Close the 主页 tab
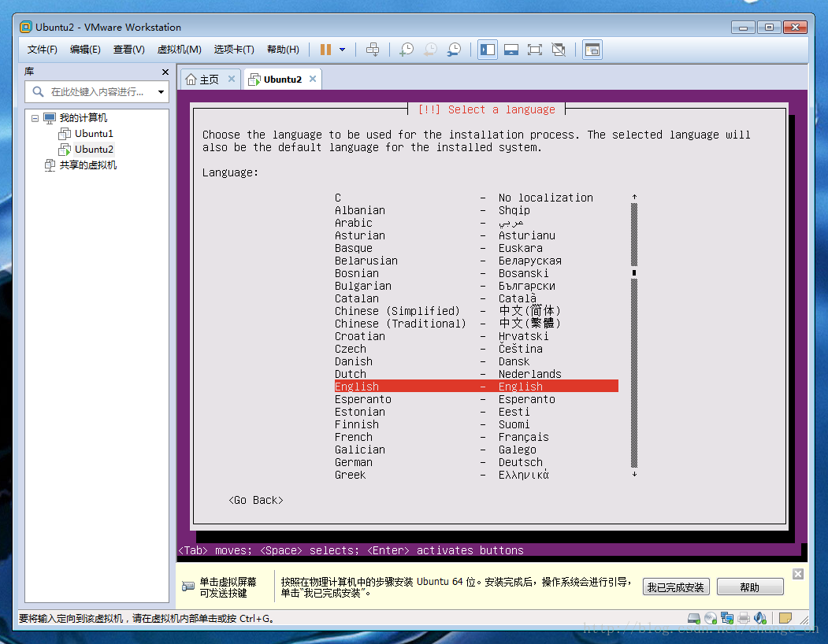 (232, 79)
